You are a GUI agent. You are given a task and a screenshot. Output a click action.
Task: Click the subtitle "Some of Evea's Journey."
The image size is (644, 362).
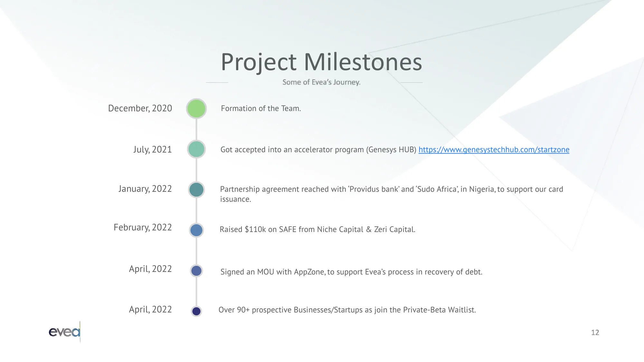[321, 82]
